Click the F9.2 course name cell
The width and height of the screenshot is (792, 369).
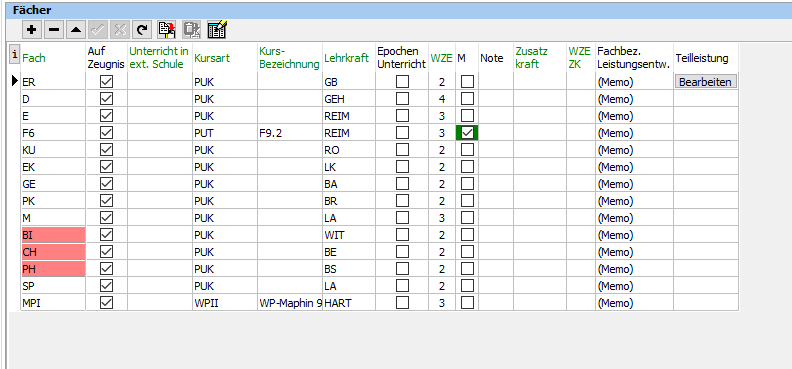click(290, 133)
